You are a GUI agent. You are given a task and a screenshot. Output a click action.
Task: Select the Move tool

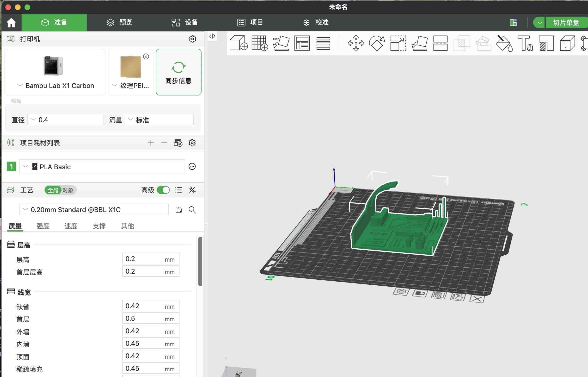tap(356, 43)
